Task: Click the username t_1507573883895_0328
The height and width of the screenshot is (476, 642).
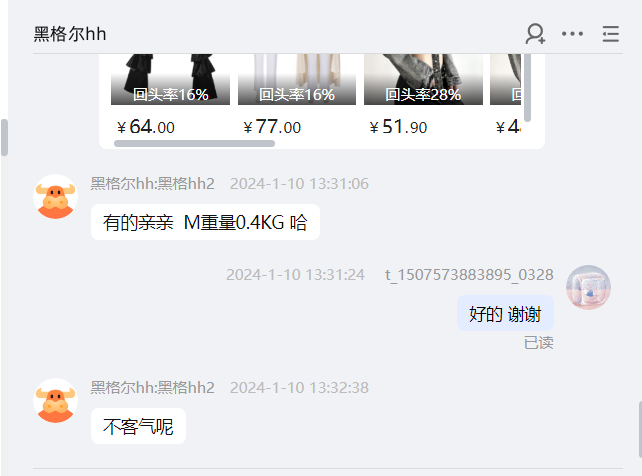Action: pyautogui.click(x=469, y=275)
